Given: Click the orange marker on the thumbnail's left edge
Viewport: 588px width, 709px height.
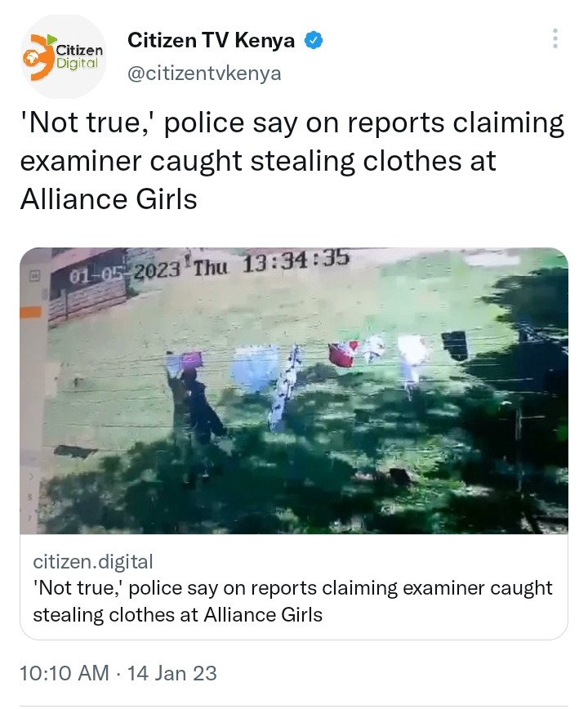Looking at the screenshot, I should click(x=31, y=312).
